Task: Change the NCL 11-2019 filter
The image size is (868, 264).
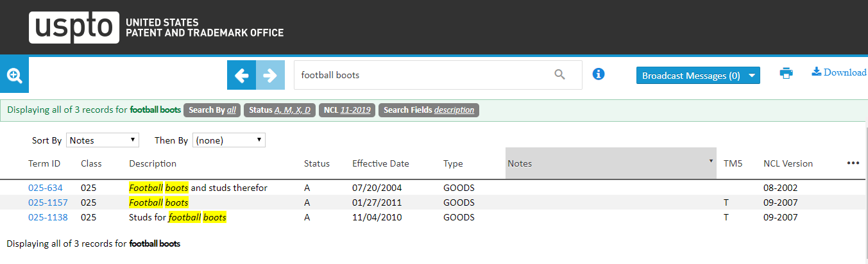Action: click(x=347, y=110)
